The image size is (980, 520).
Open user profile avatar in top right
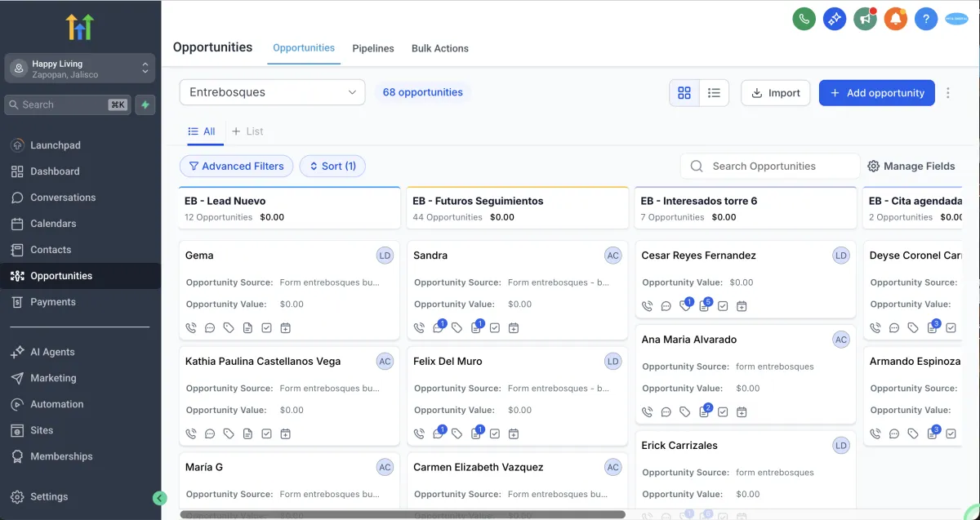956,20
